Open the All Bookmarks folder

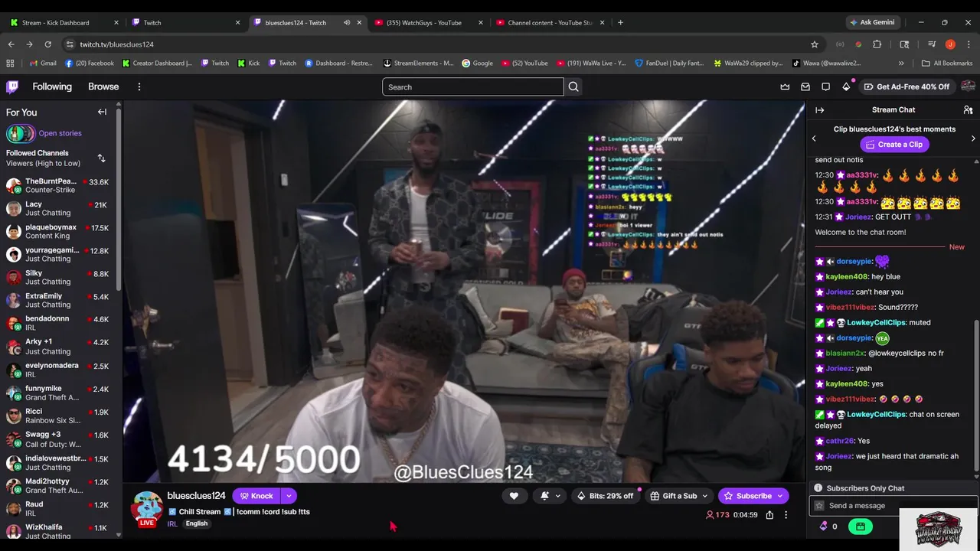pos(947,64)
